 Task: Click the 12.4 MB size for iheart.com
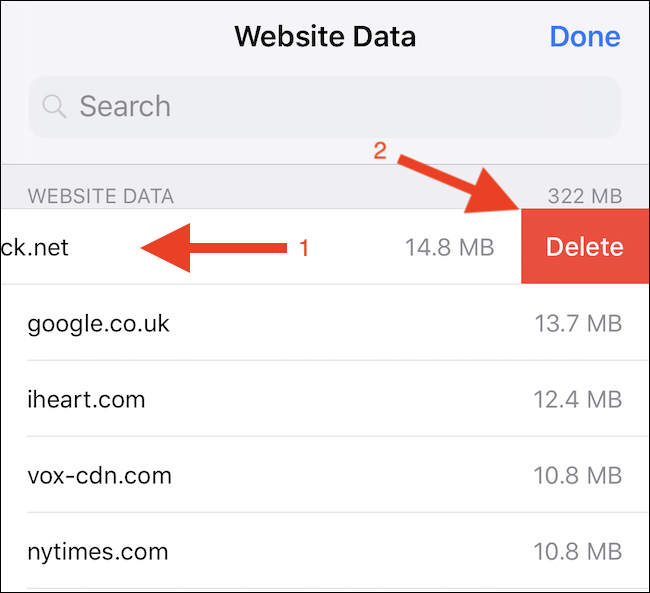(x=577, y=400)
